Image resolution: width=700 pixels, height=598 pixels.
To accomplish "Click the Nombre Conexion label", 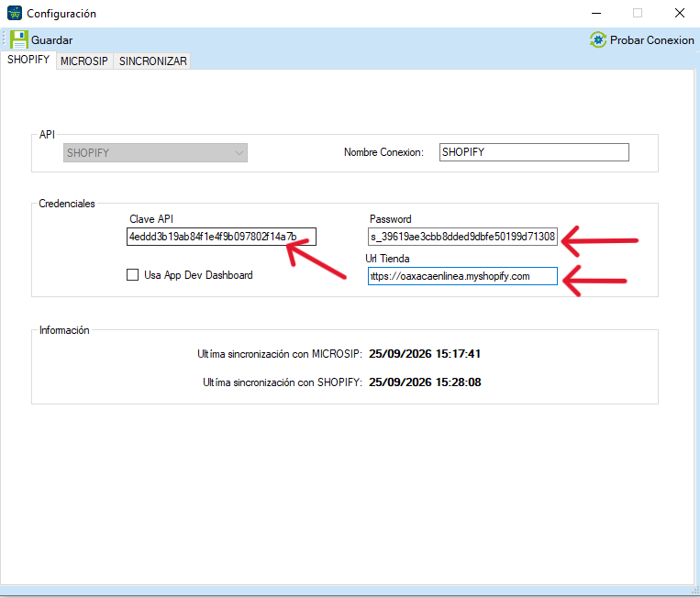I will pos(383,152).
